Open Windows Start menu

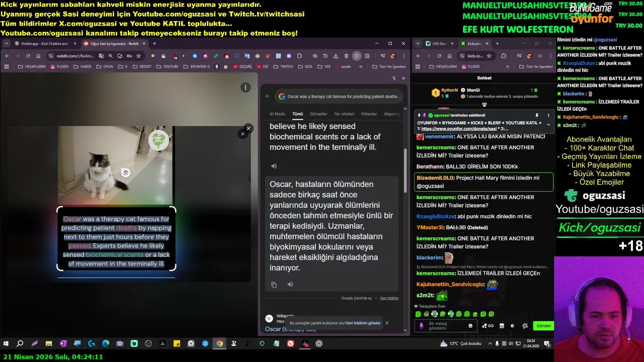coord(6,343)
